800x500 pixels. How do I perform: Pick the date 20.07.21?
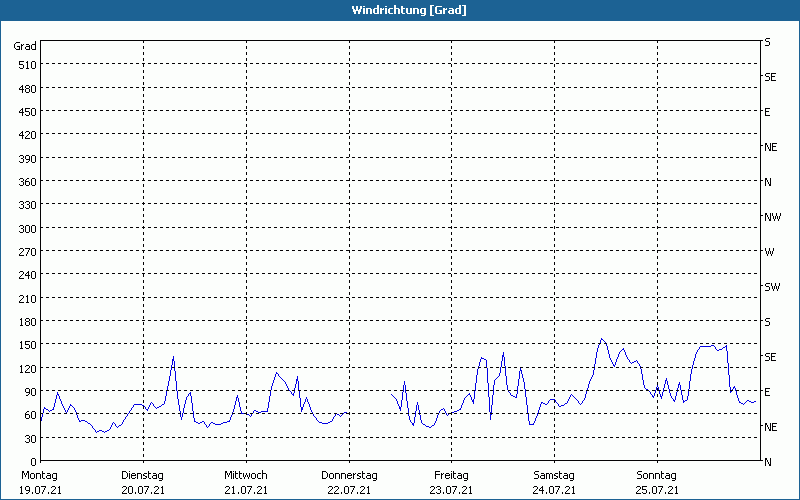[x=143, y=491]
